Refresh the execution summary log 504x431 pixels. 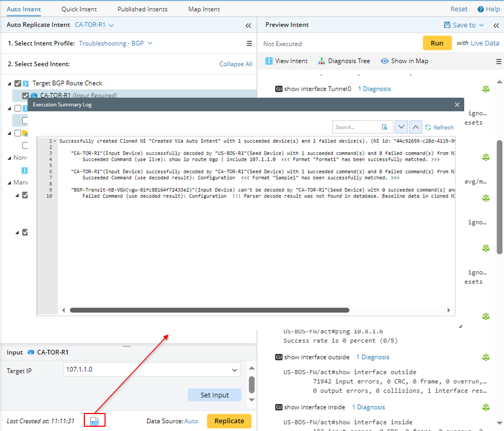point(439,127)
